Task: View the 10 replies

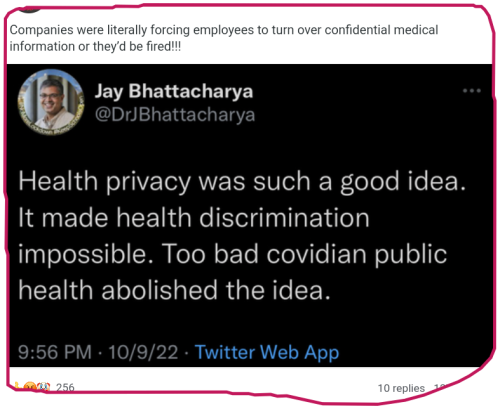Action: (401, 388)
